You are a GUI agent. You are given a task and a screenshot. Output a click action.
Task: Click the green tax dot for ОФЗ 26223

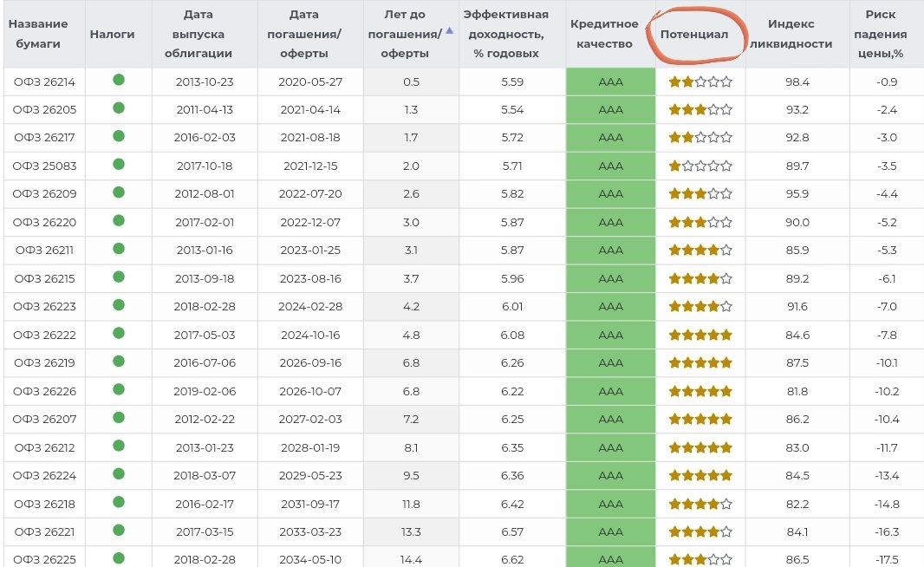click(x=119, y=304)
